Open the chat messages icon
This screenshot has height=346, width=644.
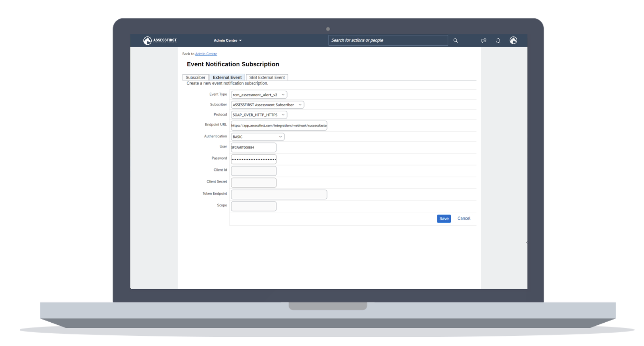(x=484, y=40)
